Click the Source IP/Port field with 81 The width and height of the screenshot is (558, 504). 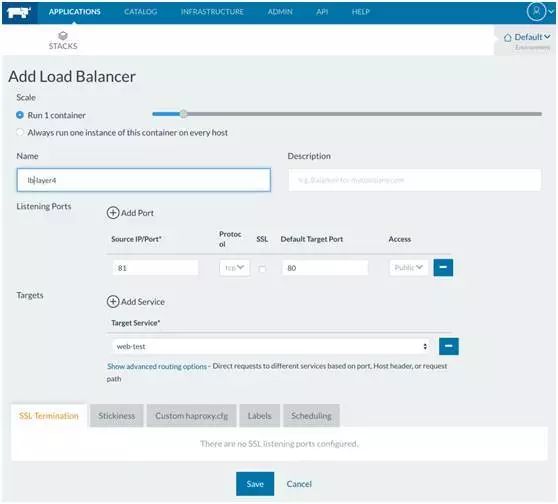(156, 268)
